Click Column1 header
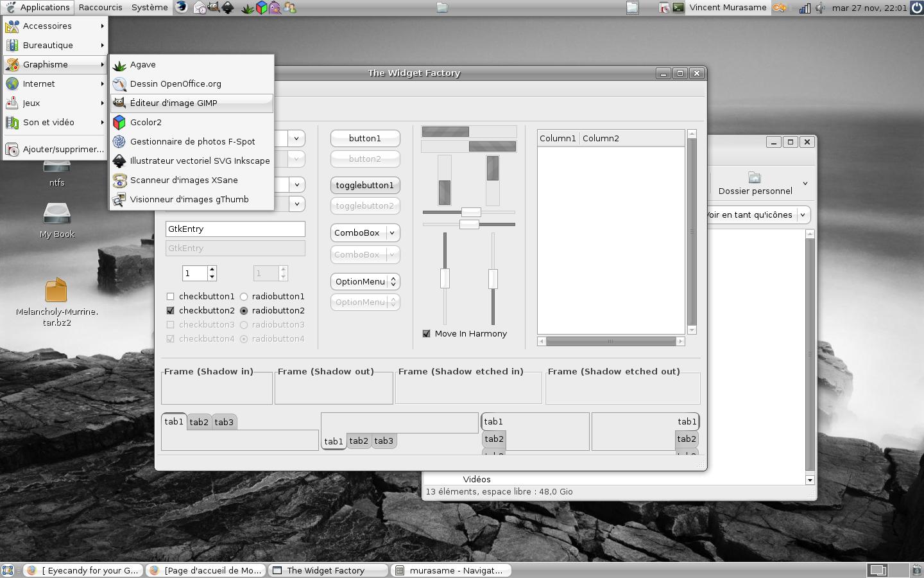This screenshot has height=578, width=924. 558,139
